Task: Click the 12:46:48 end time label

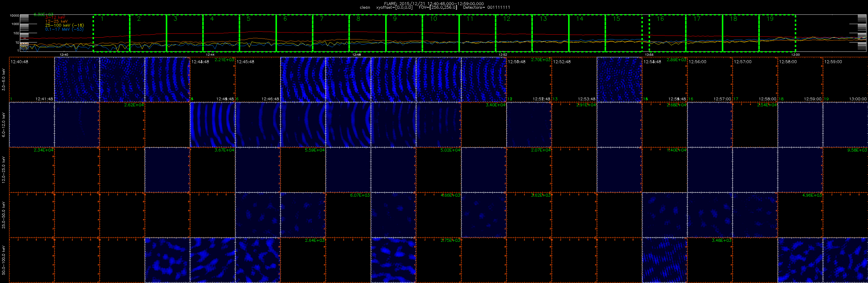Action: click(270, 99)
